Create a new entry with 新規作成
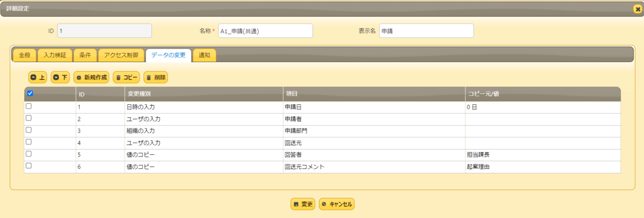644x218 pixels. pos(92,77)
